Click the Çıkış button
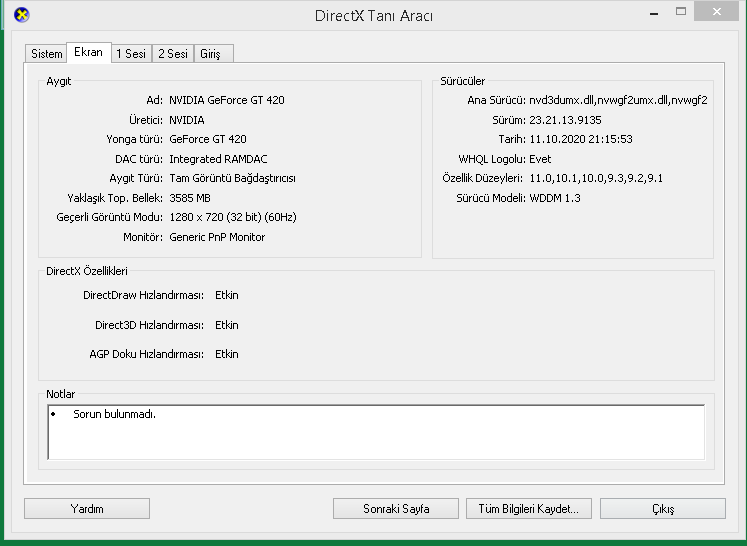747x546 pixels. pos(663,509)
